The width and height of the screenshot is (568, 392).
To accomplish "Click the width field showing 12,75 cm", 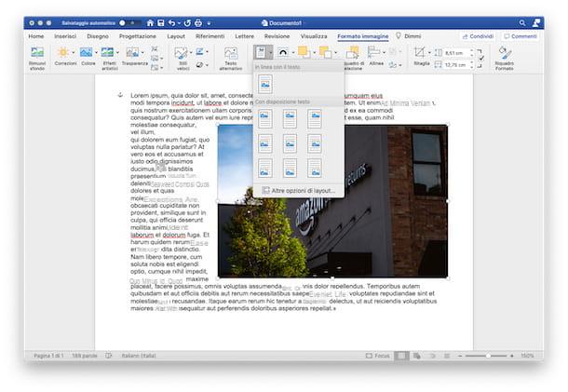I will (456, 65).
